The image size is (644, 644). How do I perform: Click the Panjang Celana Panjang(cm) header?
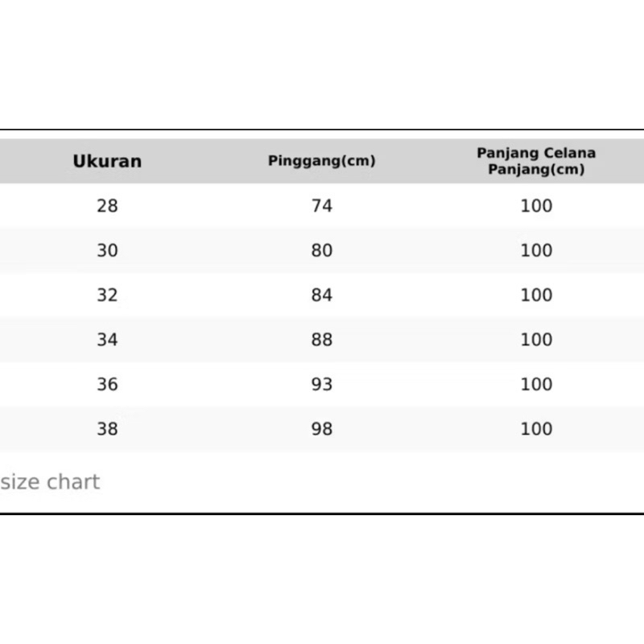click(x=536, y=161)
